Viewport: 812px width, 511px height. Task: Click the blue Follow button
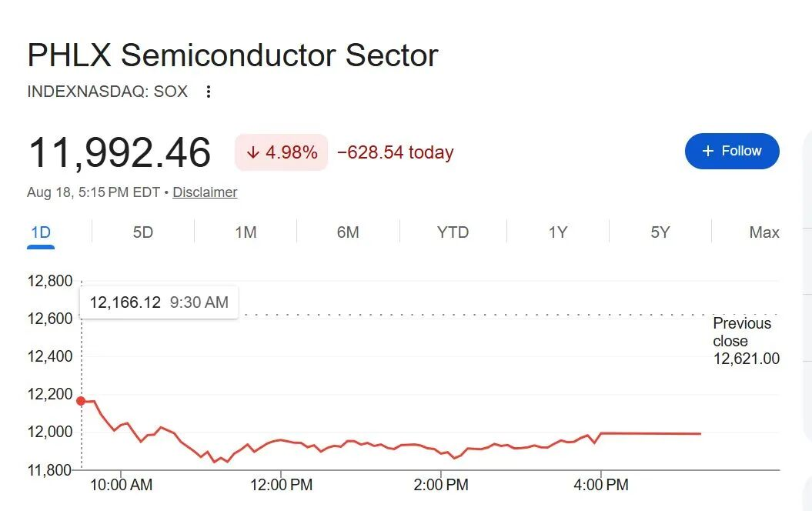point(732,151)
